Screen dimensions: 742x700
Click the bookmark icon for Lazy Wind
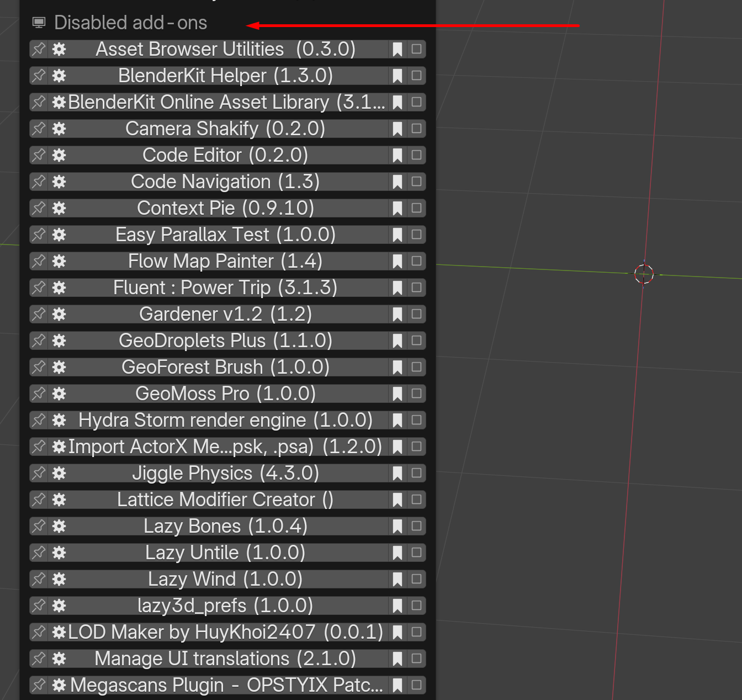click(397, 579)
